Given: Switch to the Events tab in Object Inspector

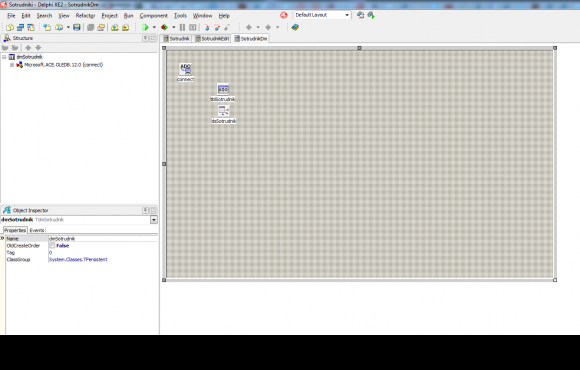Looking at the screenshot, I should [x=37, y=230].
